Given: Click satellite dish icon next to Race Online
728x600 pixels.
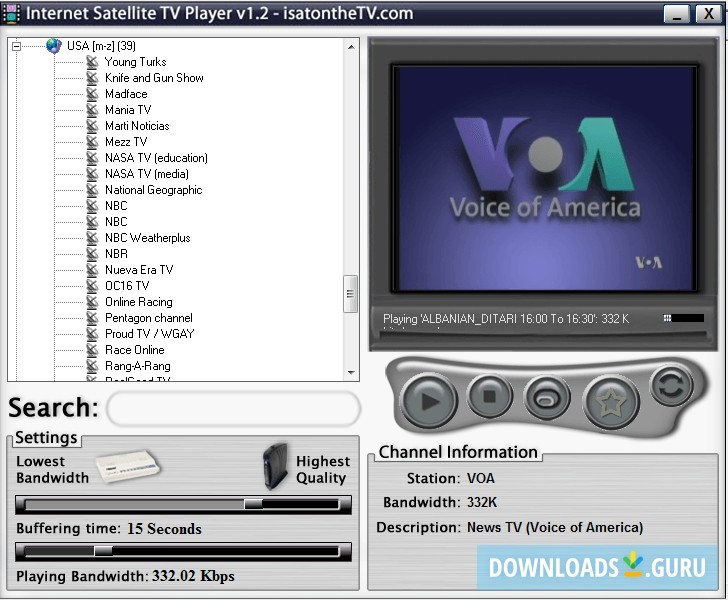Looking at the screenshot, I should click(x=92, y=350).
